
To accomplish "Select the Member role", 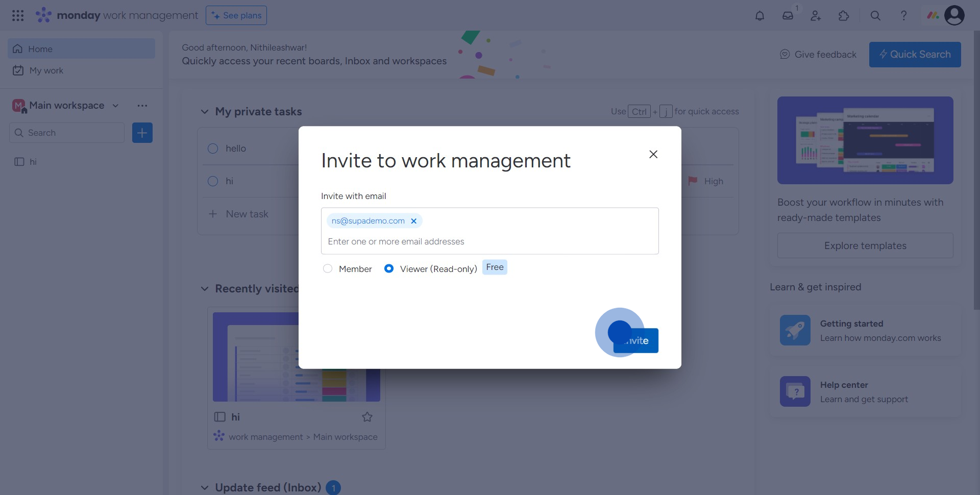I will (328, 268).
